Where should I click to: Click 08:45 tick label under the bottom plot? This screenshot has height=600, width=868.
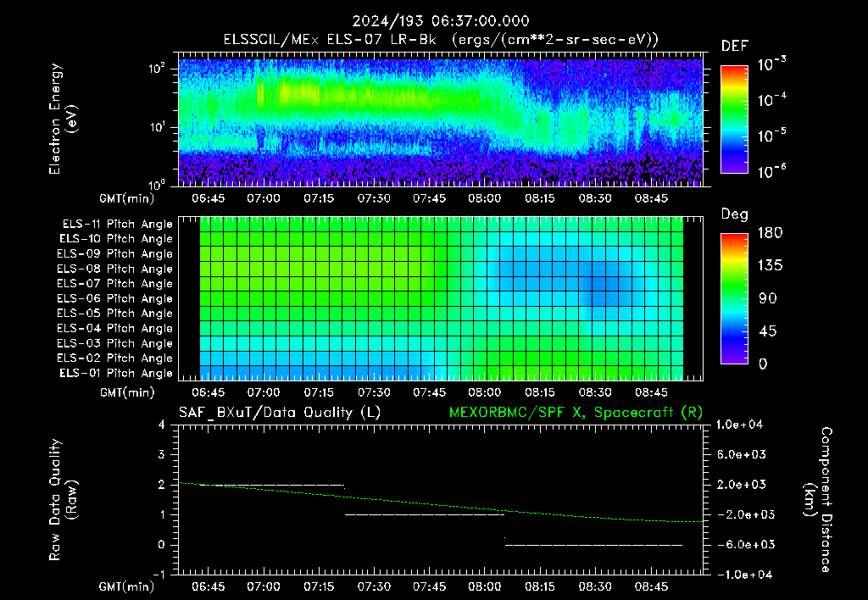pyautogui.click(x=651, y=586)
